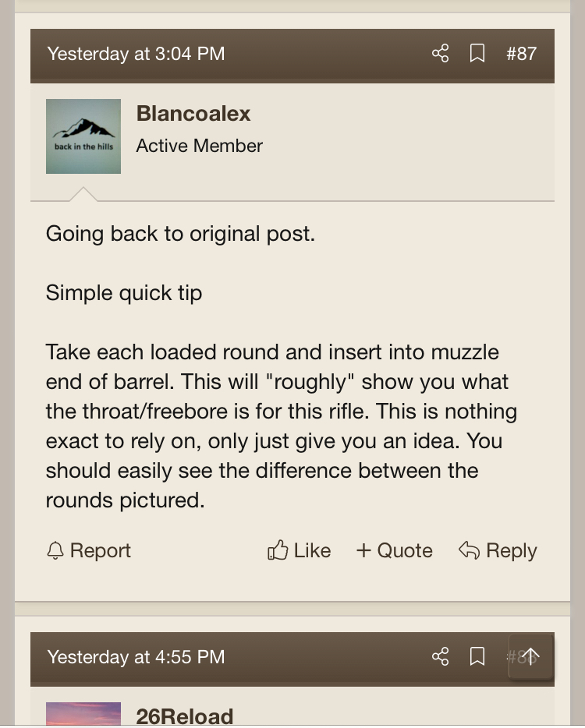Share the 4:55 PM post
The height and width of the screenshot is (728, 585).
click(440, 657)
